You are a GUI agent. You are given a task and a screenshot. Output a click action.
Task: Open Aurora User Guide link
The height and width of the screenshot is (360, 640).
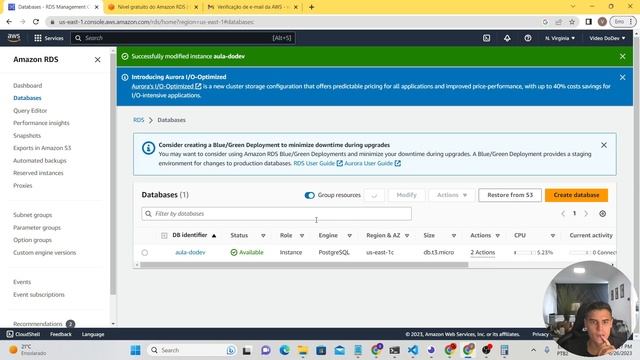pyautogui.click(x=372, y=163)
